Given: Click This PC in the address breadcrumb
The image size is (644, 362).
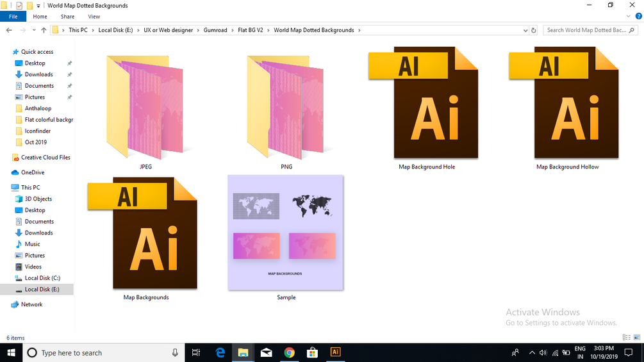Looking at the screenshot, I should pyautogui.click(x=78, y=30).
